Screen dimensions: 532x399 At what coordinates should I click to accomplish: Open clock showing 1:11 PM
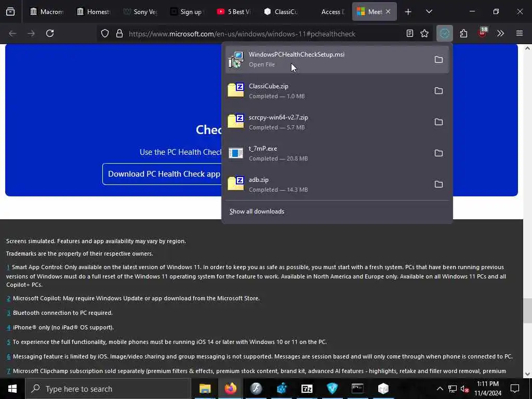487,389
